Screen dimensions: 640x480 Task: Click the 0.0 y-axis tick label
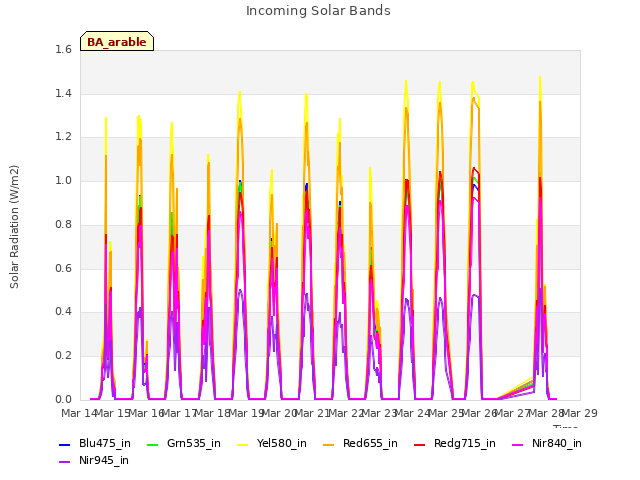(63, 399)
